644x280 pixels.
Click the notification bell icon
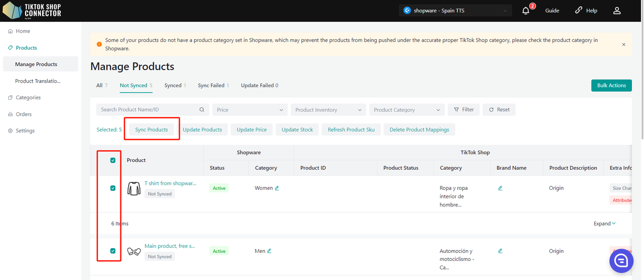(526, 11)
